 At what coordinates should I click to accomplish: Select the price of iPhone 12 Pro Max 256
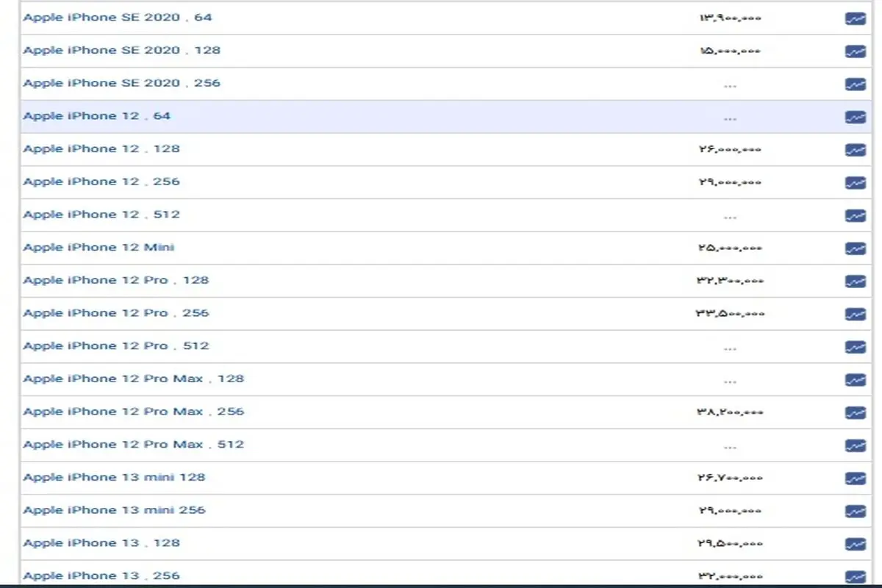pyautogui.click(x=731, y=412)
